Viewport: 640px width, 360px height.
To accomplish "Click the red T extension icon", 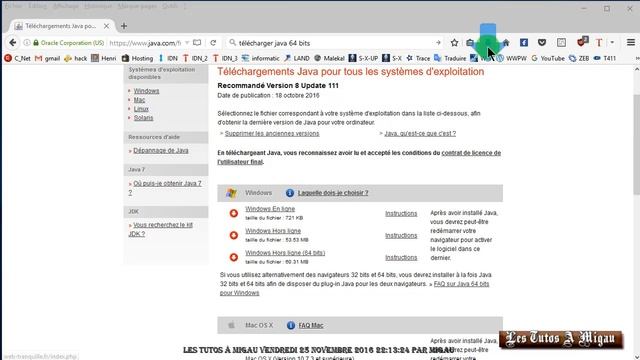I will click(599, 42).
